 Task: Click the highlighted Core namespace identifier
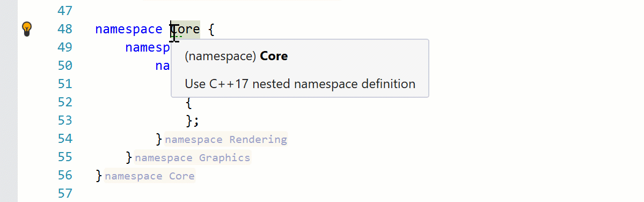pos(185,29)
